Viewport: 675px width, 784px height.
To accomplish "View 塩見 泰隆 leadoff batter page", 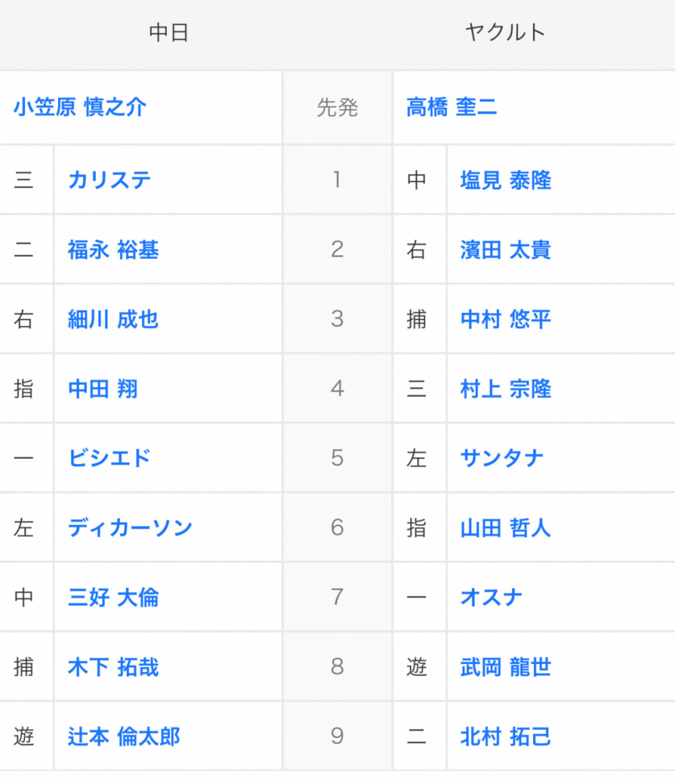I will [x=506, y=180].
